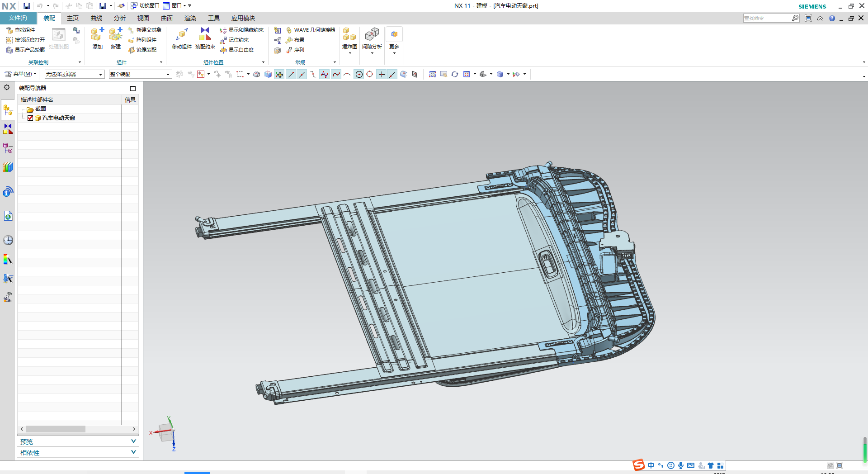Switch to the 分析 (Analysis) ribbon tab

120,18
